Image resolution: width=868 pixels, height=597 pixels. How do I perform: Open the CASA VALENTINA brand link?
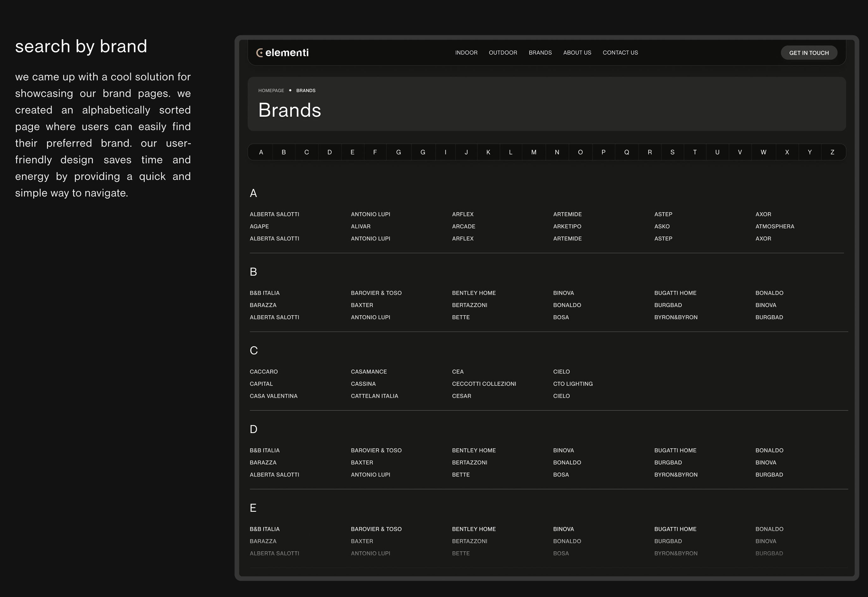[x=273, y=396]
